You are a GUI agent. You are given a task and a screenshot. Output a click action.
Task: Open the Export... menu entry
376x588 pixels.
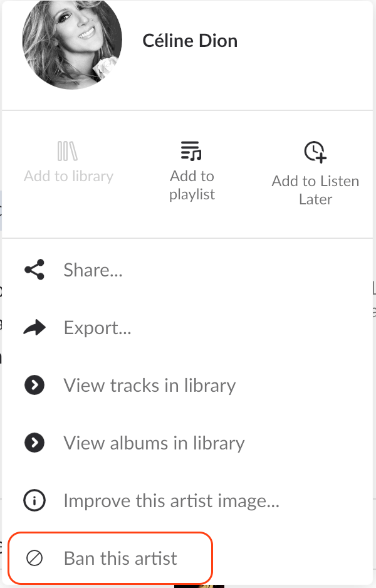tap(97, 328)
